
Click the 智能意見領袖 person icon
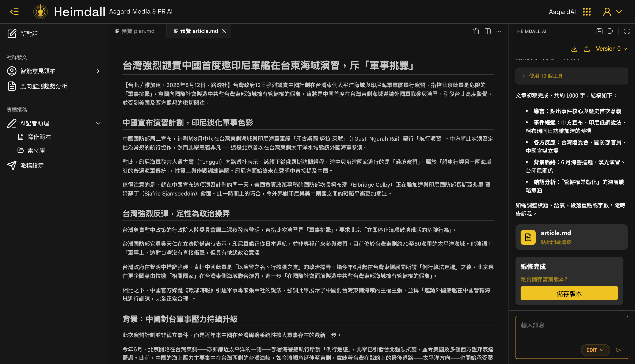pyautogui.click(x=12, y=71)
